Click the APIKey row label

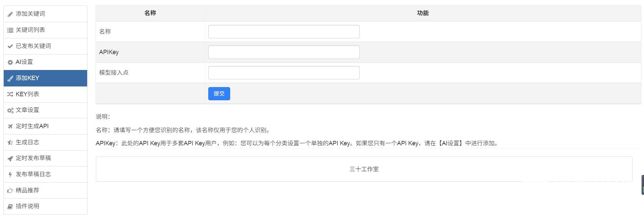coord(109,52)
